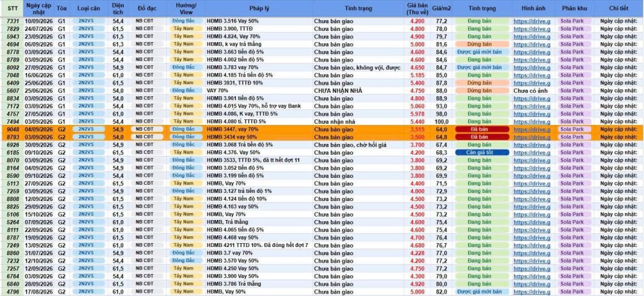Viewport: 644px width, 296px height.
Task: Select the 'Pháp lý' column header
Action: (x=258, y=8)
